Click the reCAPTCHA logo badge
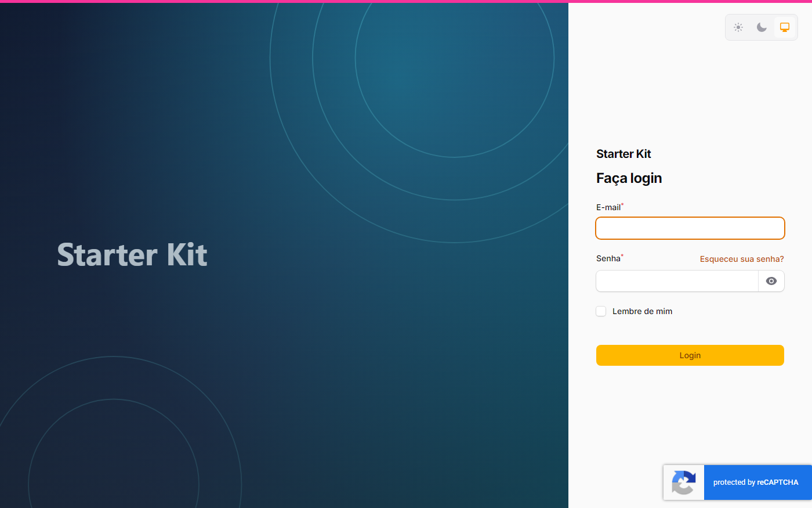Screen dimensions: 812x508 point(684,482)
